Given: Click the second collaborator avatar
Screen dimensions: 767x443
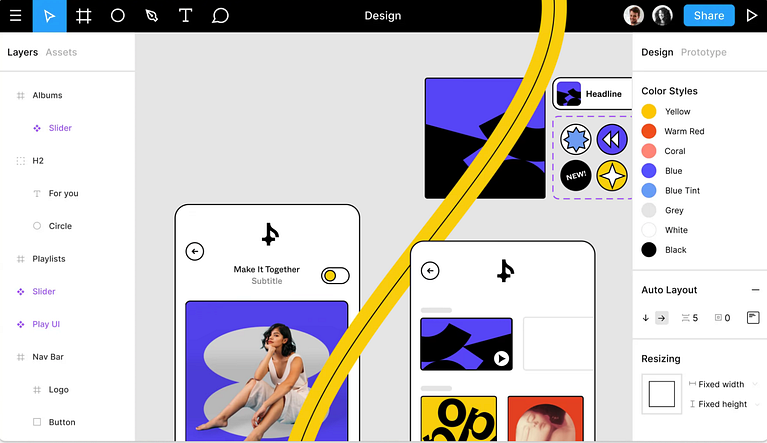Looking at the screenshot, I should (662, 16).
